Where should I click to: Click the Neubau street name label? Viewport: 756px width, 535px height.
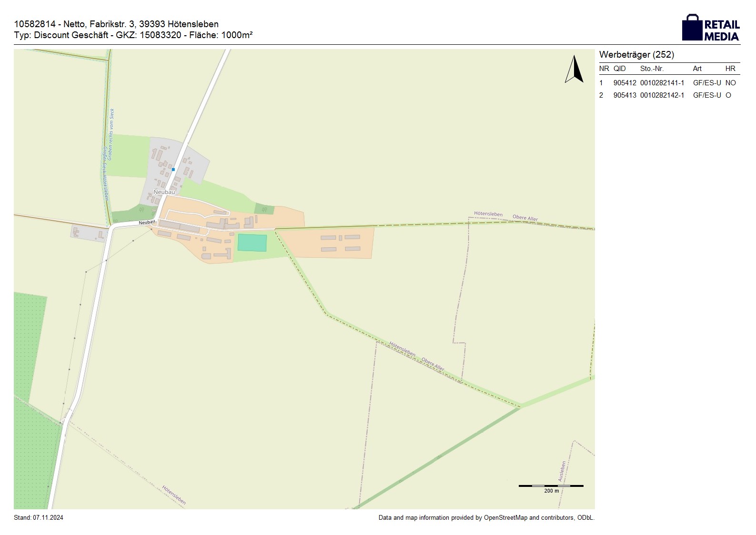click(x=147, y=222)
